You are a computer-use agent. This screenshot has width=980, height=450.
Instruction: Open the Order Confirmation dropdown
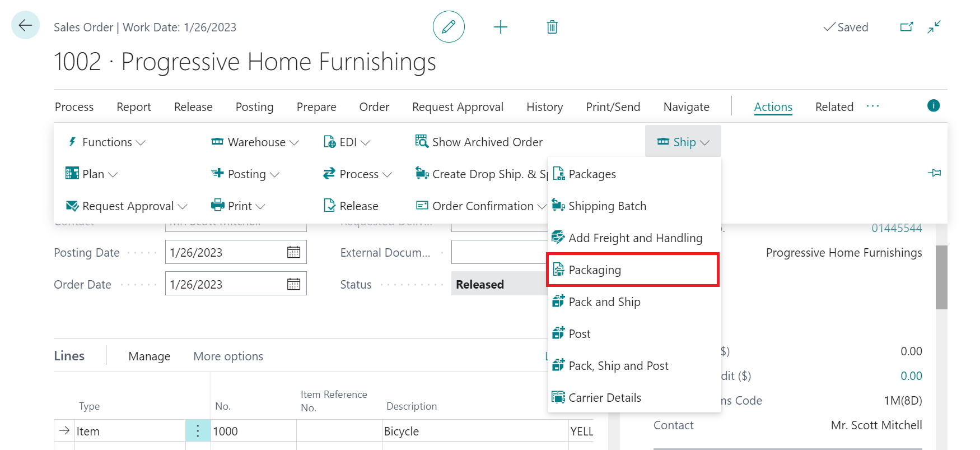[x=481, y=206]
